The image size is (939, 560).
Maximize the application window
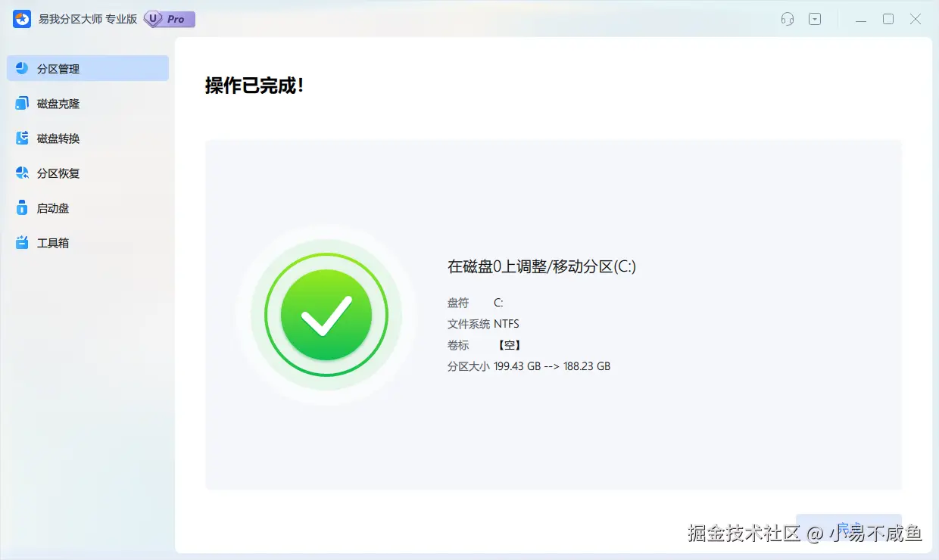pos(888,19)
